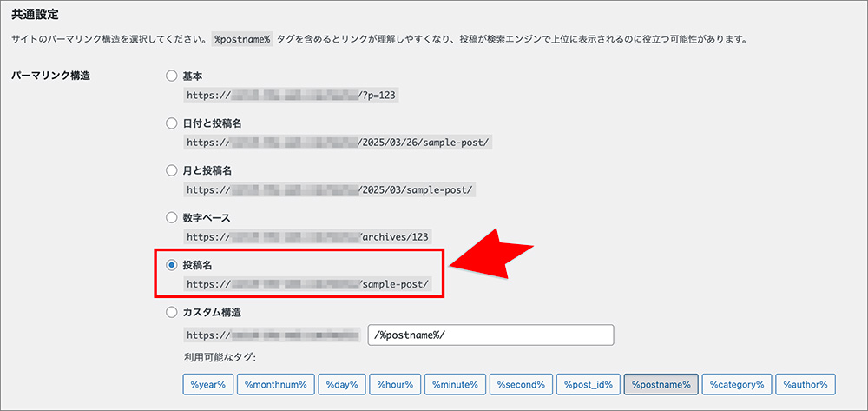Pick the 数字ベース radio option

click(172, 218)
